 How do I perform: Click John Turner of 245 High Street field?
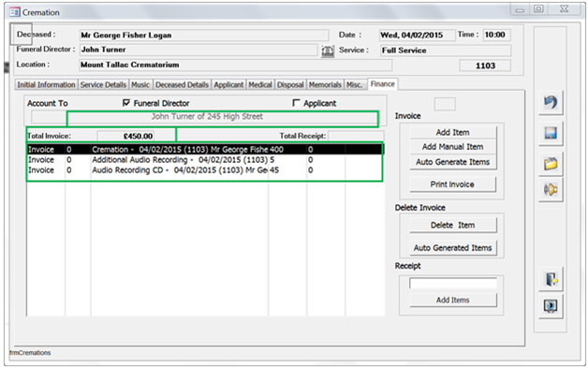205,117
